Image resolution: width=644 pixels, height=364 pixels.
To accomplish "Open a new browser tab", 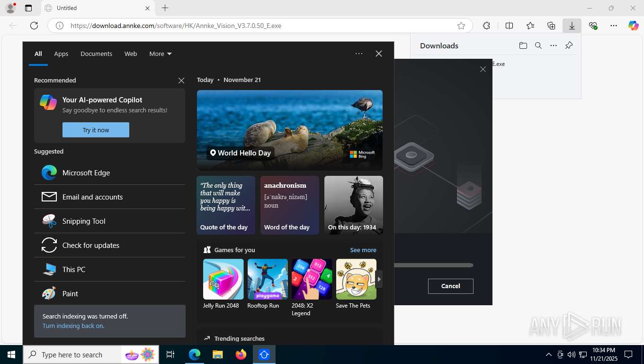I will tap(165, 8).
